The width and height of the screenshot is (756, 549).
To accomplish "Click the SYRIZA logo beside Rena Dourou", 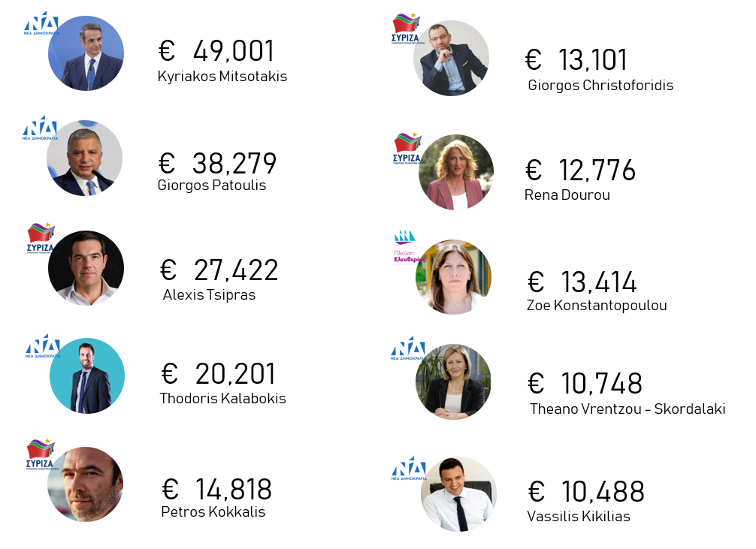I will point(407,149).
